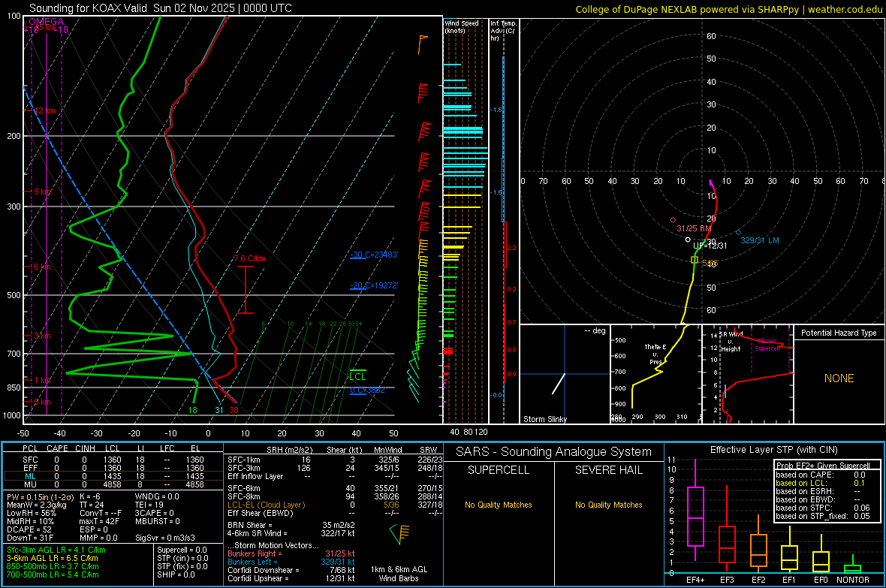The width and height of the screenshot is (886, 588).
Task: Click the NONE hazard type text
Action: point(839,378)
